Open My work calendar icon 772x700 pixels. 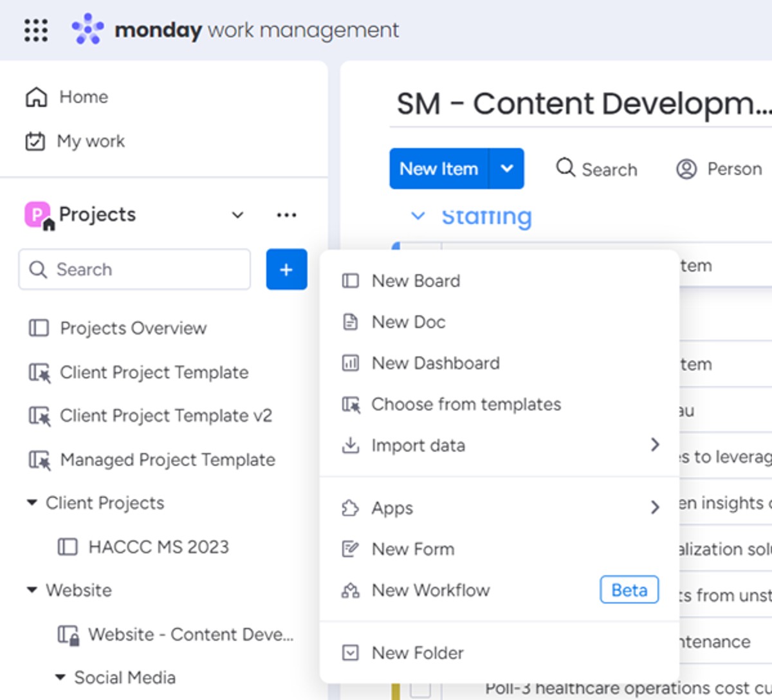(x=35, y=141)
